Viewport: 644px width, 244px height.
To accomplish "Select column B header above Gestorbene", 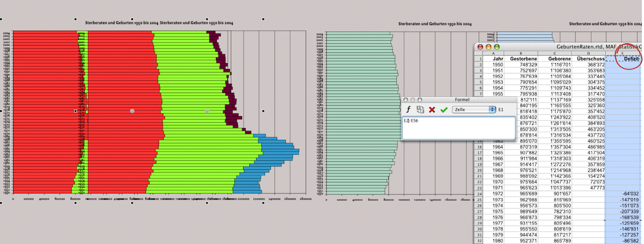I will [x=523, y=53].
